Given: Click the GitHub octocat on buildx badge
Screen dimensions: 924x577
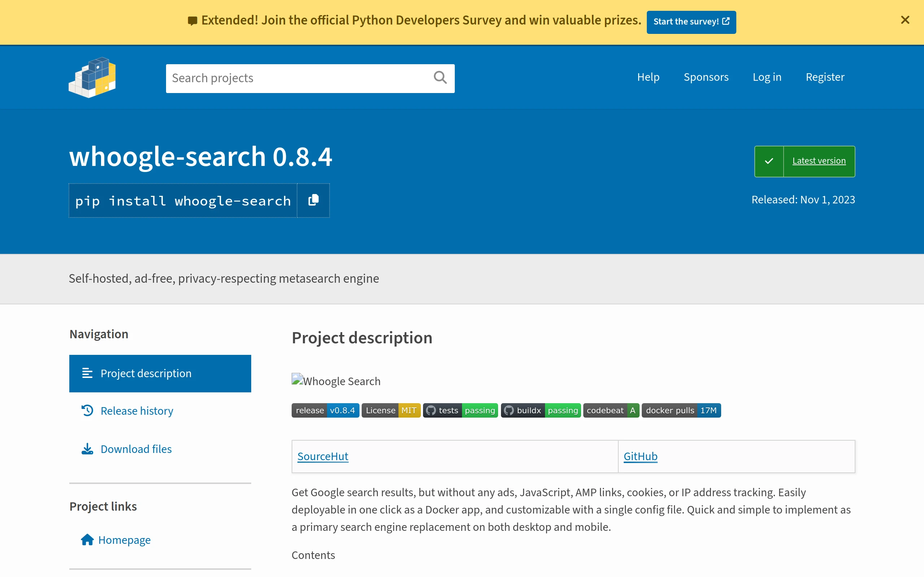Looking at the screenshot, I should 509,410.
